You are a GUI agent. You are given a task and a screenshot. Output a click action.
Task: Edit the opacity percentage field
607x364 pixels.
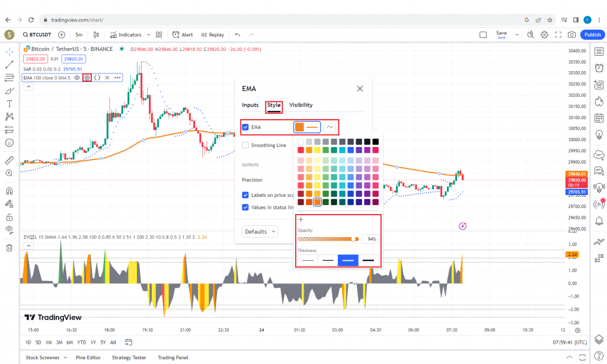coord(370,240)
